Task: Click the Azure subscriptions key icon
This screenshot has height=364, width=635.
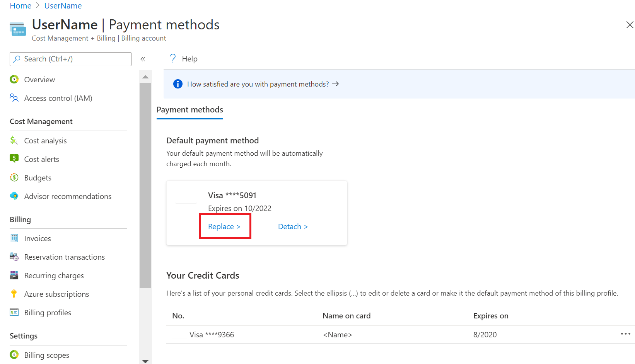Action: coord(14,294)
